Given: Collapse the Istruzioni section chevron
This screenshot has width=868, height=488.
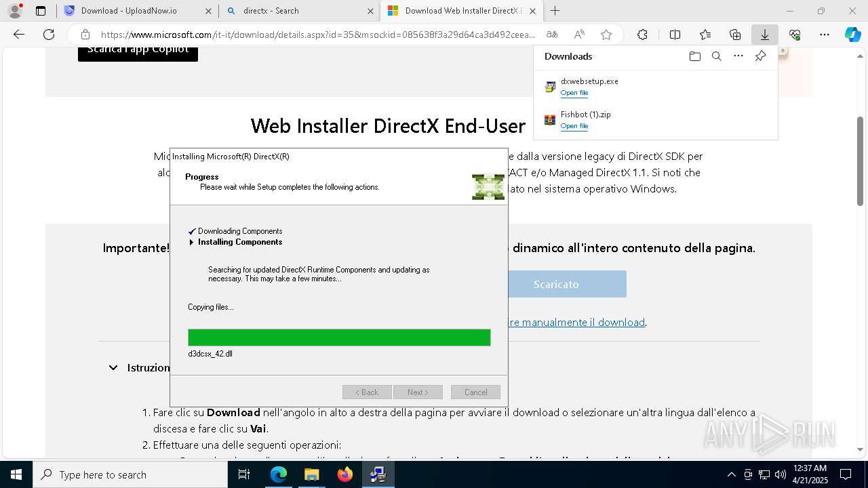Looking at the screenshot, I should pyautogui.click(x=113, y=367).
